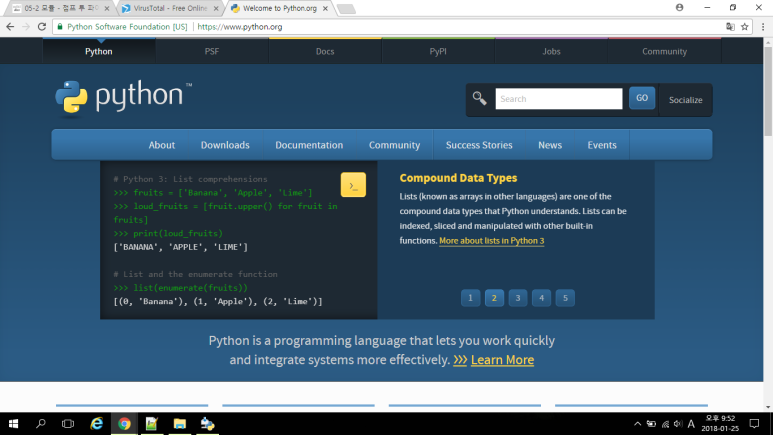The height and width of the screenshot is (435, 773).
Task: Go to slide 1 of the code carousel
Action: pos(470,298)
